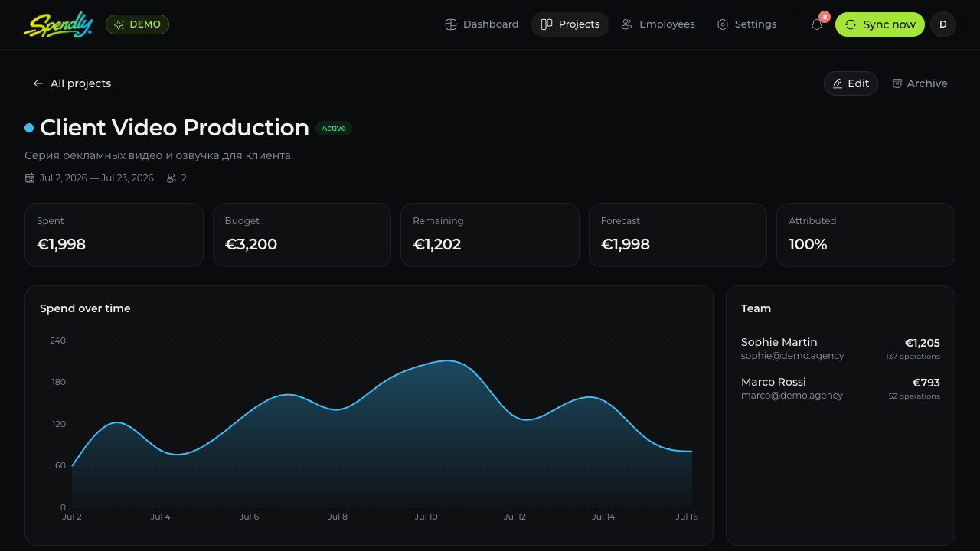Open Sophie Martin team row
The image size is (980, 551).
pos(841,348)
